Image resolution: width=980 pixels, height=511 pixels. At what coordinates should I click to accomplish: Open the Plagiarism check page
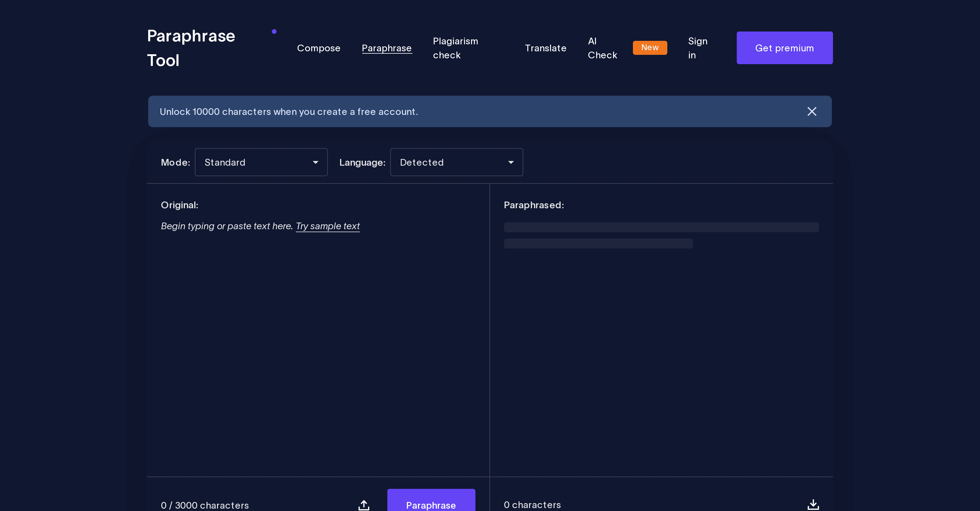(x=455, y=48)
